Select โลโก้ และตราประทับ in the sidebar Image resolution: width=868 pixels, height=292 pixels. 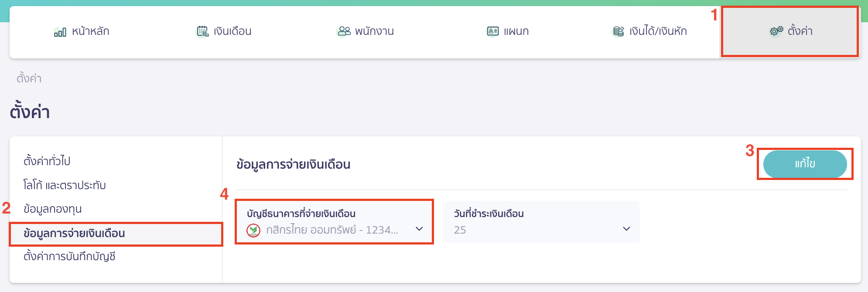pos(65,185)
